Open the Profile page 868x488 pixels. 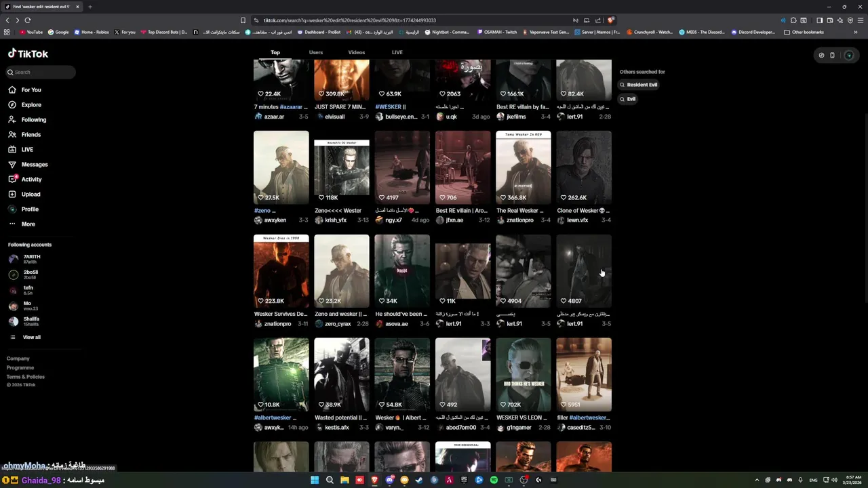(x=24, y=209)
